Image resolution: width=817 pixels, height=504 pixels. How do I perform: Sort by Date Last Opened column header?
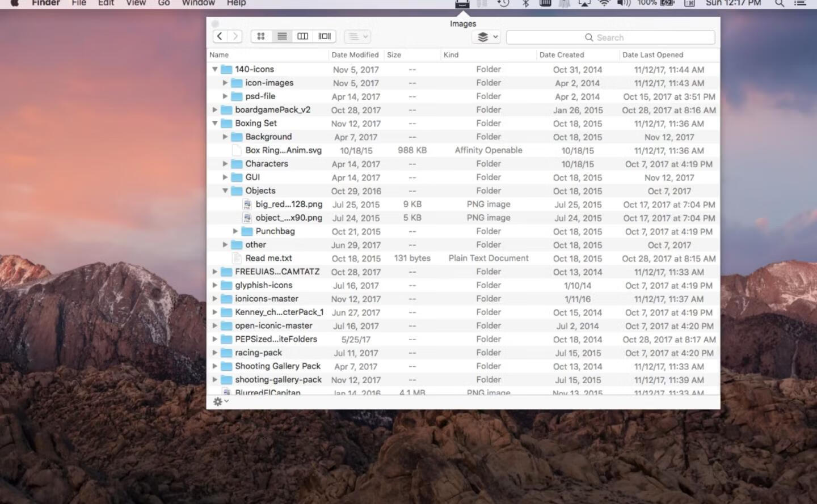(669, 55)
